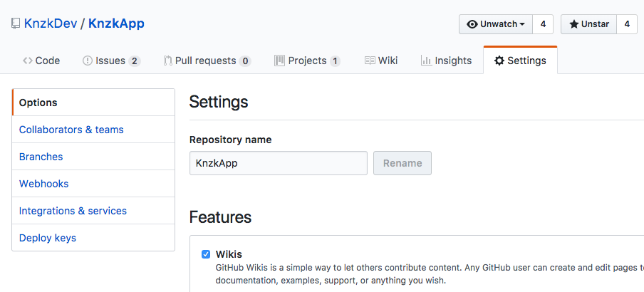
Task: Click the Issues exclamation icon
Action: tap(88, 61)
